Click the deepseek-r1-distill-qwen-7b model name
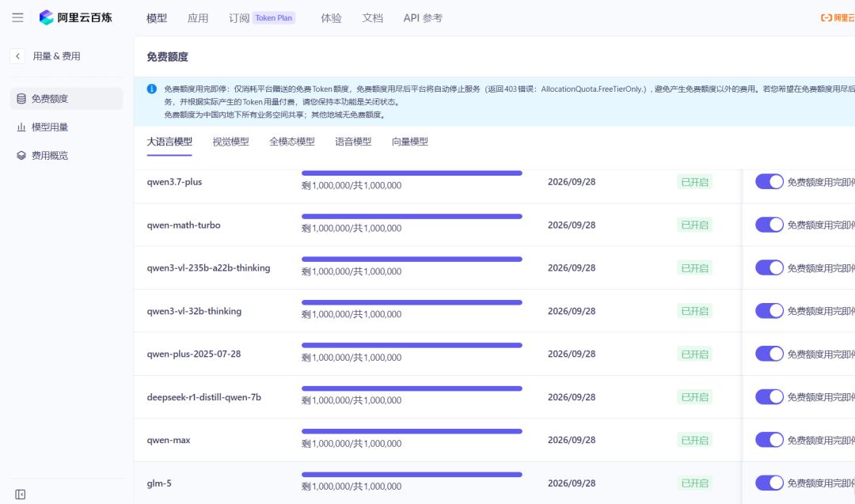Screen dimensions: 855x504 coord(204,397)
